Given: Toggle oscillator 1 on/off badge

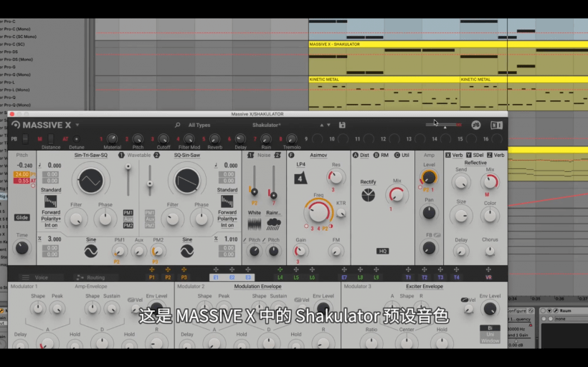Looking at the screenshot, I should point(121,156).
